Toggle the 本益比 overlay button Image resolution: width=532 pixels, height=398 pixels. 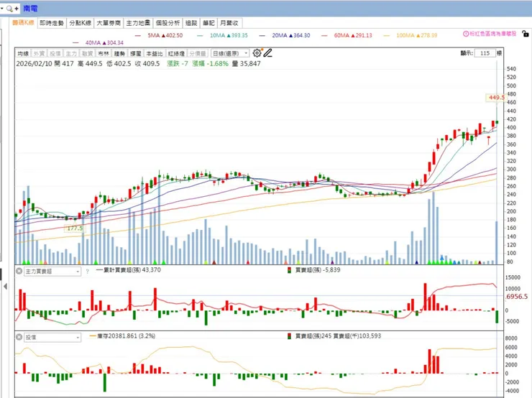pyautogui.click(x=155, y=54)
